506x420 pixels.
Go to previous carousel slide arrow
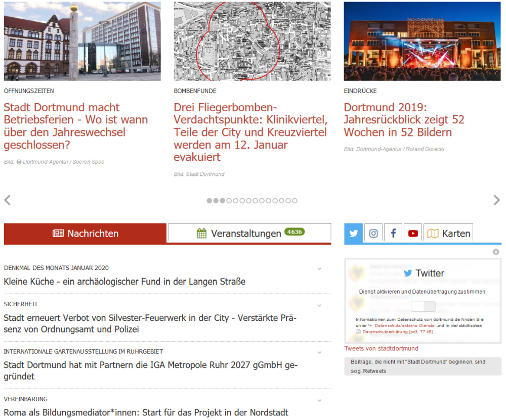pyautogui.click(x=8, y=200)
